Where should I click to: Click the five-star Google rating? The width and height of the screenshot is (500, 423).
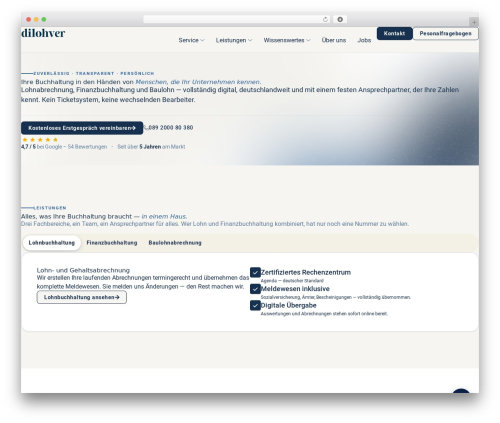click(x=40, y=139)
